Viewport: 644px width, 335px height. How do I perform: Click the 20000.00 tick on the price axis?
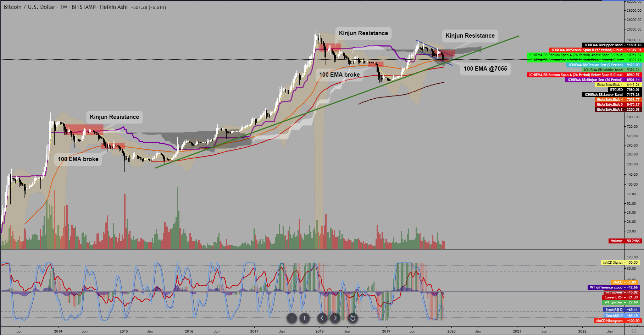click(x=634, y=29)
